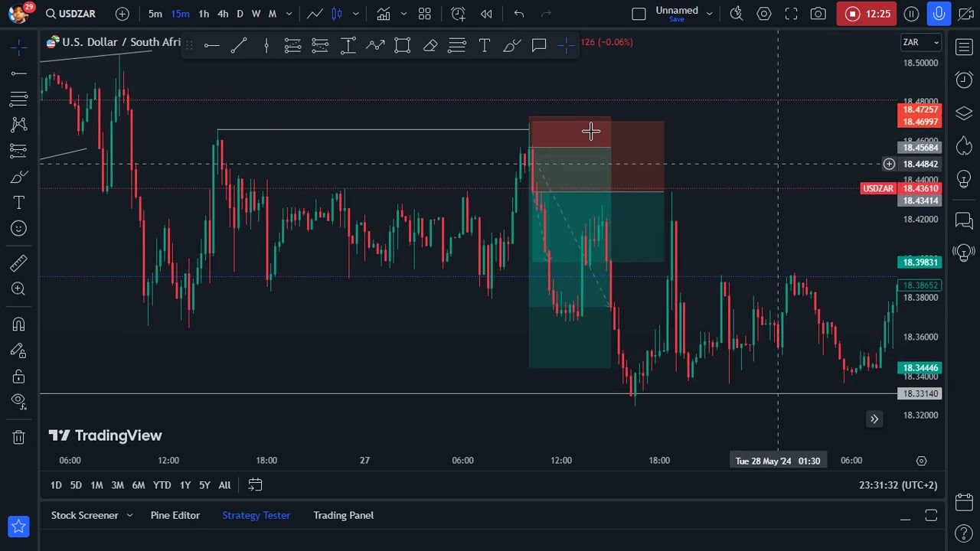Viewport: 980px width, 551px height.
Task: Open the Pine Editor tab
Action: point(175,515)
